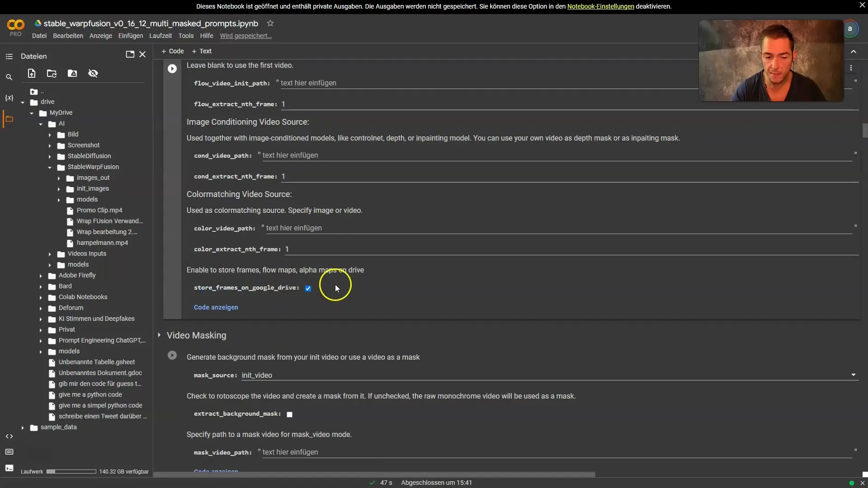Viewport: 868px width, 488px height.
Task: Open the Datei menu
Action: click(39, 35)
